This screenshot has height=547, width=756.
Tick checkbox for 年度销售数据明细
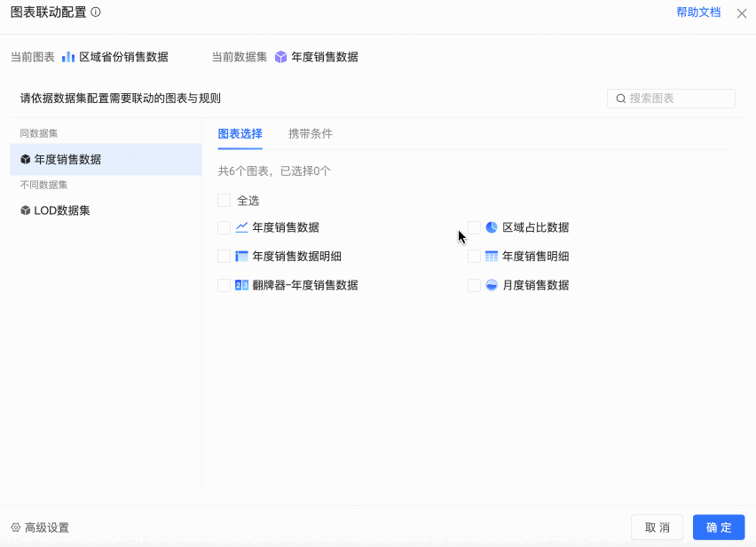click(x=224, y=256)
